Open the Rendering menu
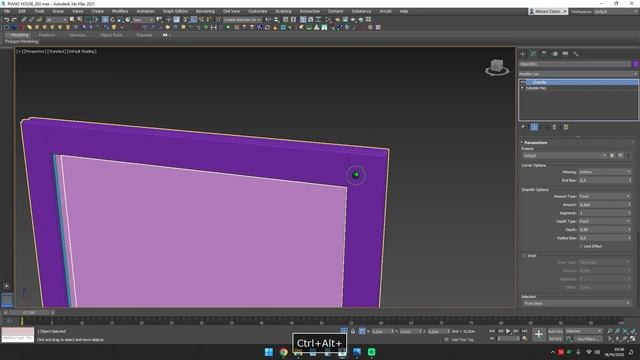Screen dimensions: 640x360 click(x=205, y=11)
